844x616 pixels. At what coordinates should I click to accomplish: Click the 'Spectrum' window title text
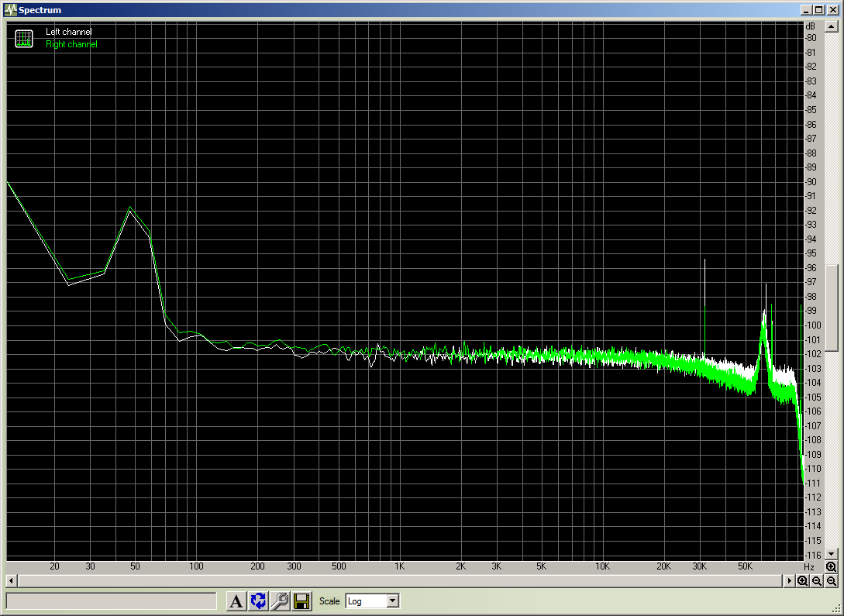(40, 9)
